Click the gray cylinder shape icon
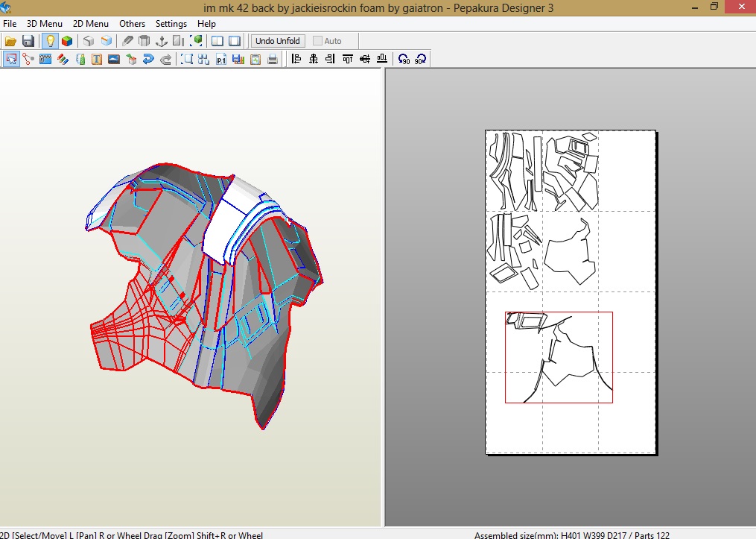 [x=144, y=41]
